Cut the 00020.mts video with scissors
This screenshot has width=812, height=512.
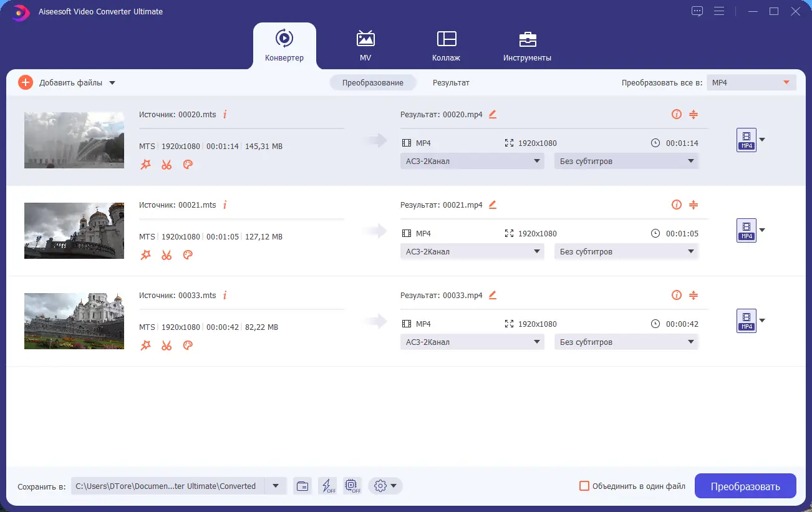167,165
